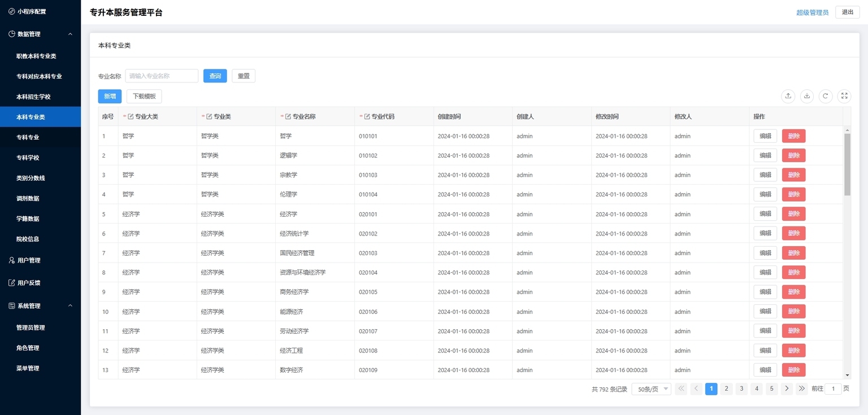Click the 专业名称 search input field
Viewport: 868px width, 415px height.
point(162,76)
